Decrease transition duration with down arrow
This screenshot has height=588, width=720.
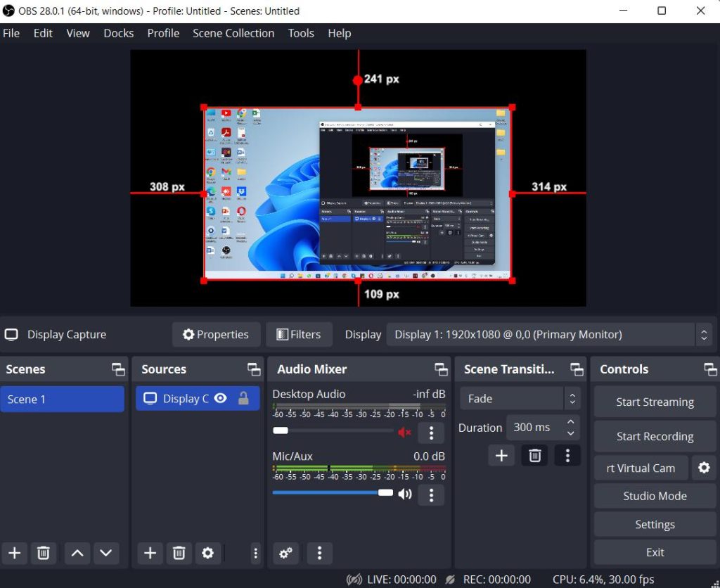pyautogui.click(x=571, y=433)
